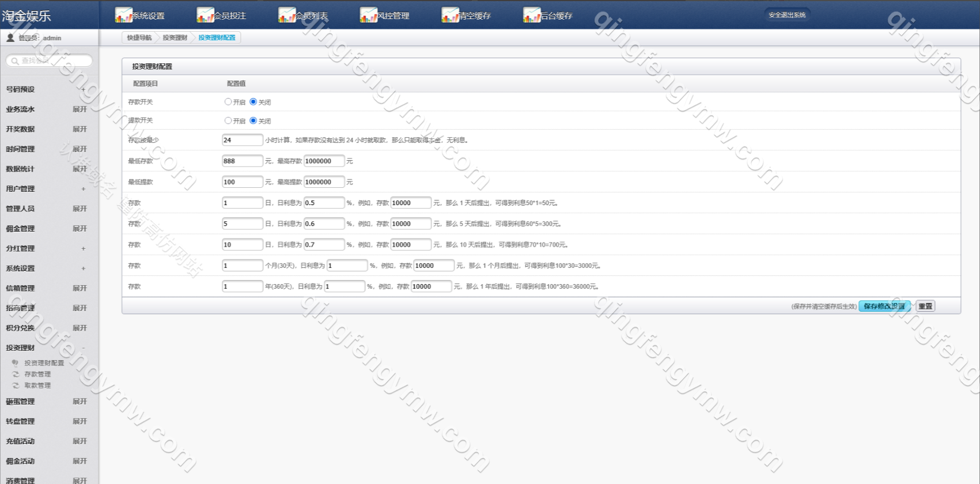Open 会员投注 via its top bar icon
Screen dimensions: 980x484
click(x=205, y=15)
